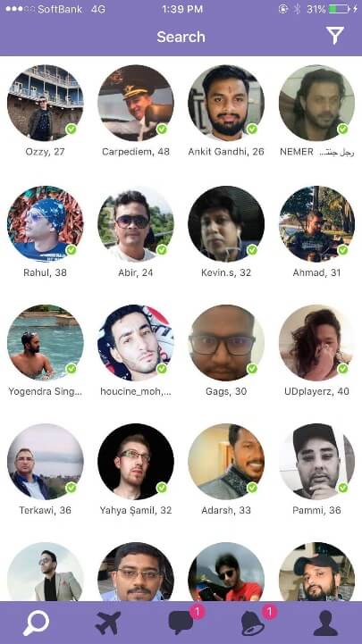This screenshot has width=362, height=644.
Task: Open the profile silhouette tab
Action: [x=325, y=623]
